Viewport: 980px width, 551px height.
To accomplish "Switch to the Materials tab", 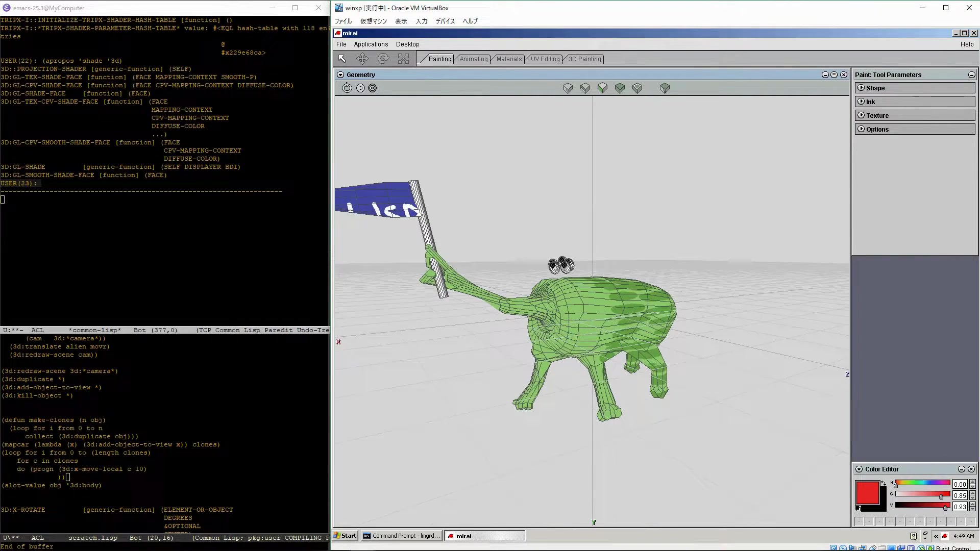I will pos(509,59).
